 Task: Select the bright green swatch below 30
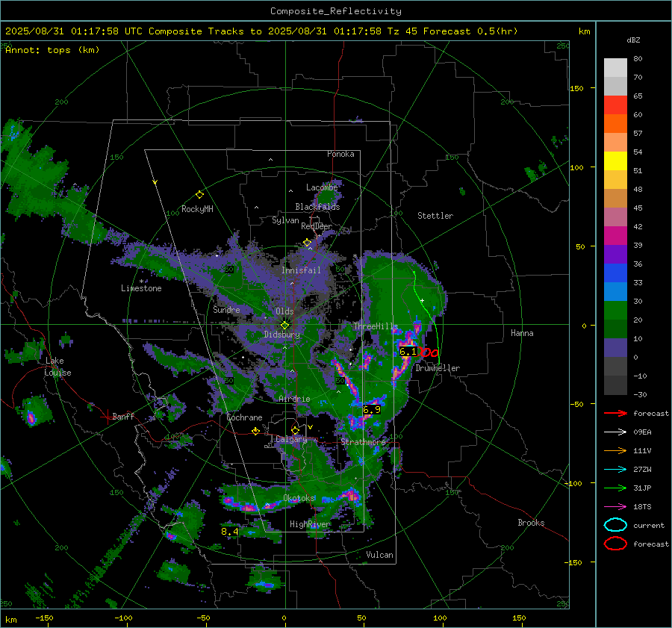pyautogui.click(x=615, y=311)
